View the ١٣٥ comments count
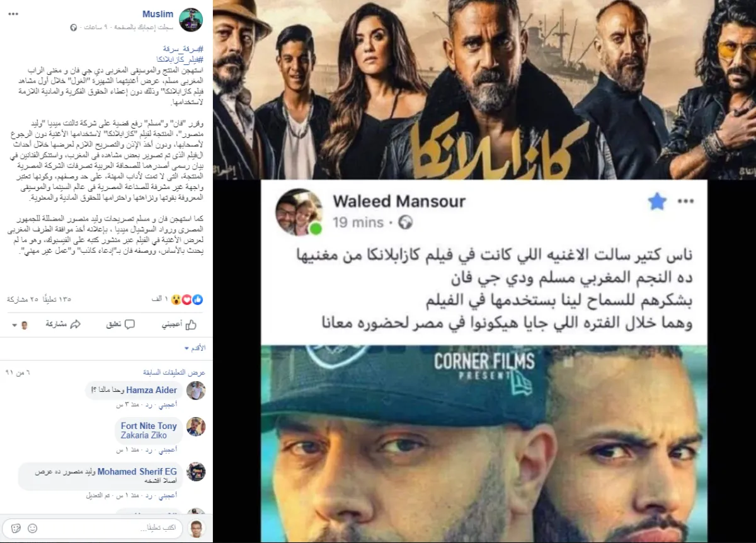 point(57,300)
